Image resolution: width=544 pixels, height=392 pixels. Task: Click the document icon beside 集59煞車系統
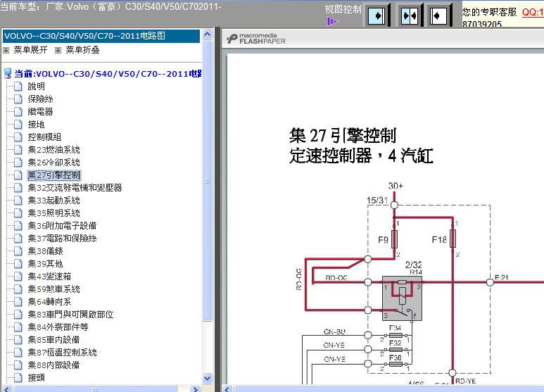(x=18, y=289)
